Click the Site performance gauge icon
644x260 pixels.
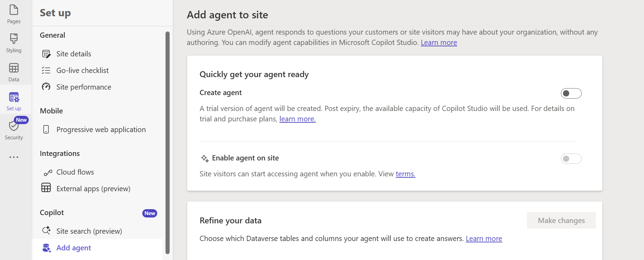tap(46, 87)
